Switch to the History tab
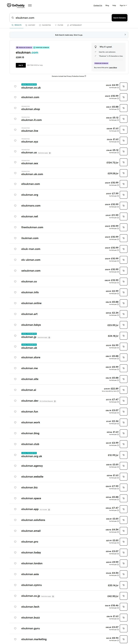This screenshot has width=138, height=644. 30,25
